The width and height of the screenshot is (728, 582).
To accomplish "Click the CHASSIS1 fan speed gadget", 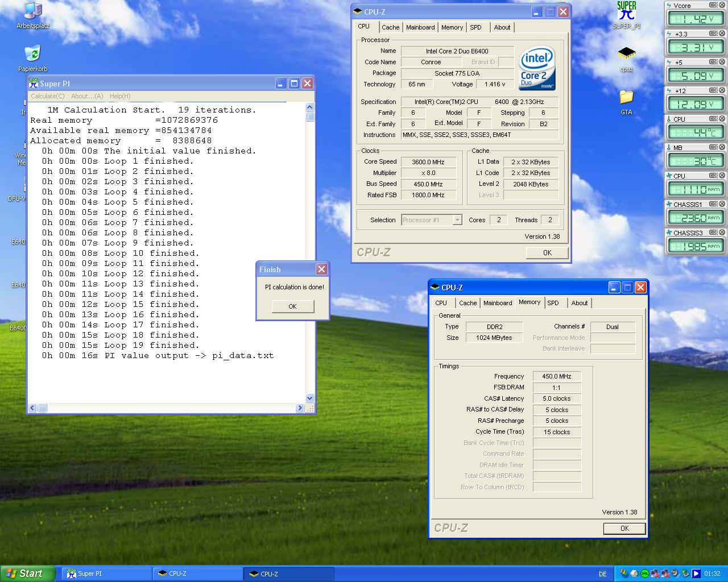I will (x=695, y=217).
